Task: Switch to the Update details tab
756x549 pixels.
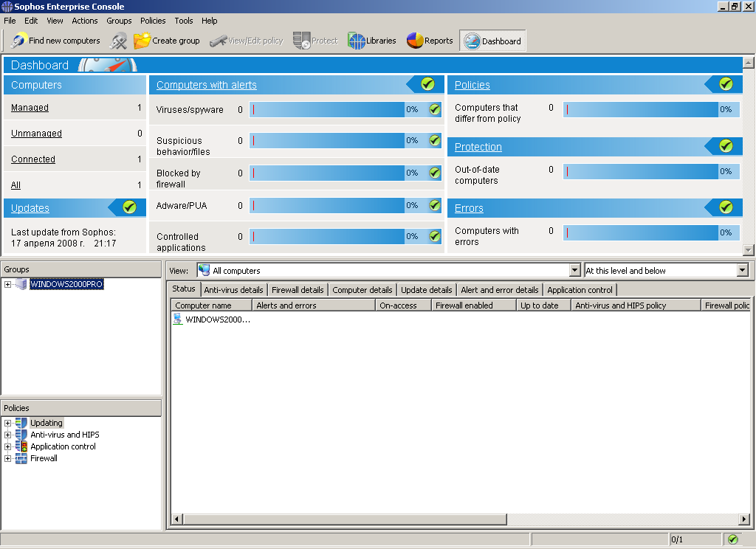Action: [x=427, y=290]
